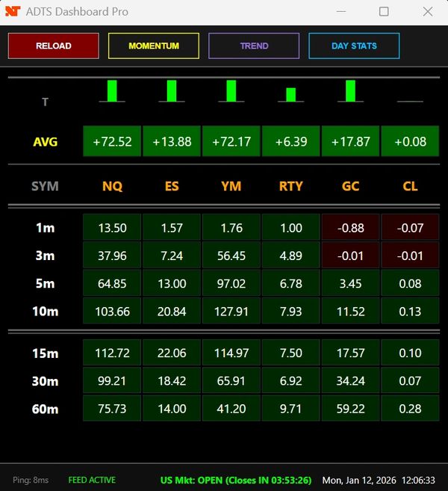Select the red GC 1m cell -0.88
Image resolution: width=448 pixels, height=491 pixels.
point(350,227)
